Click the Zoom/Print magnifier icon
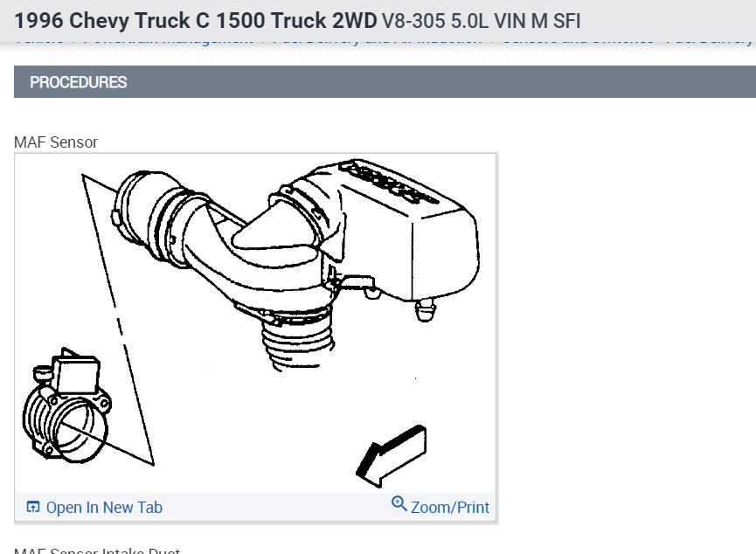Screen dimensions: 756x554 (399, 503)
